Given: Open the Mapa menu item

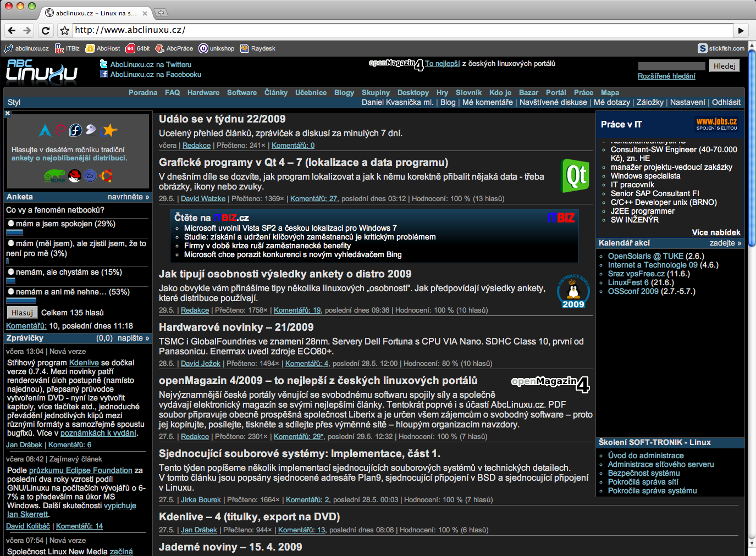Looking at the screenshot, I should click(x=610, y=92).
